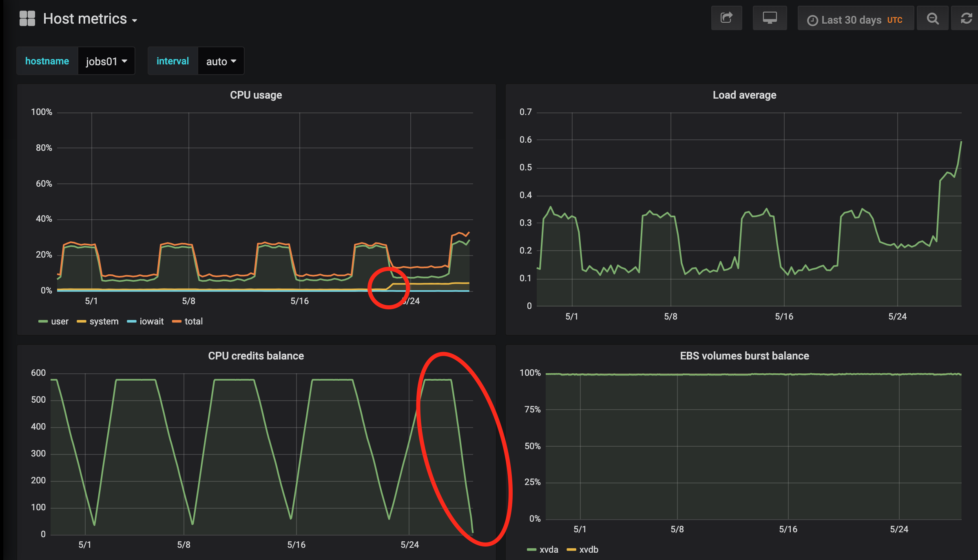Image resolution: width=978 pixels, height=560 pixels.
Task: Click the yellow system legend color swatch
Action: coord(81,322)
